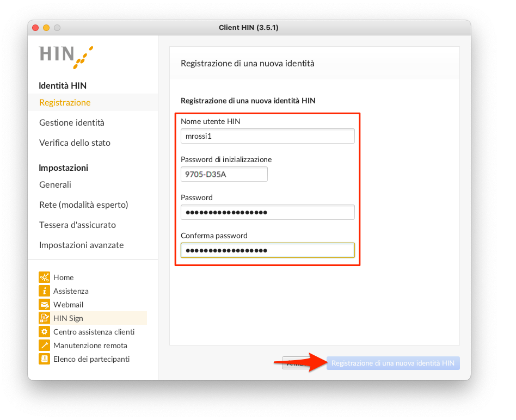Image resolution: width=516 pixels, height=420 pixels.
Task: Open Manutenzione remota link label
Action: (x=90, y=345)
